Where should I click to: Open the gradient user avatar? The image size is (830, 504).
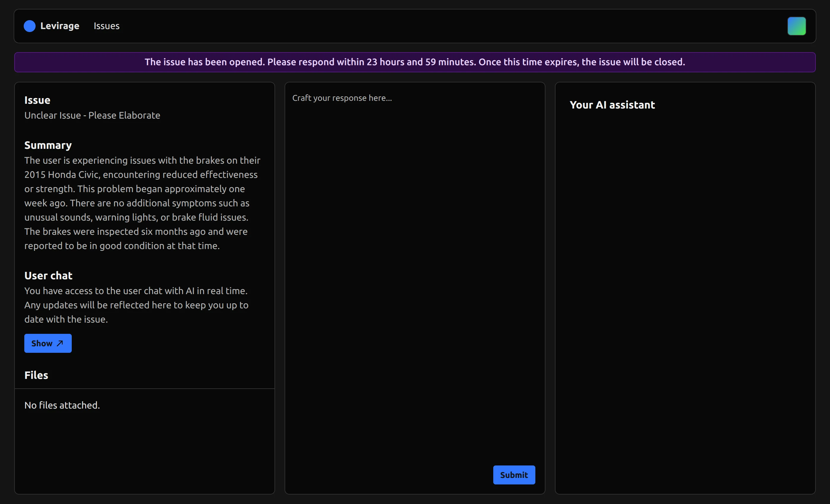tap(796, 26)
